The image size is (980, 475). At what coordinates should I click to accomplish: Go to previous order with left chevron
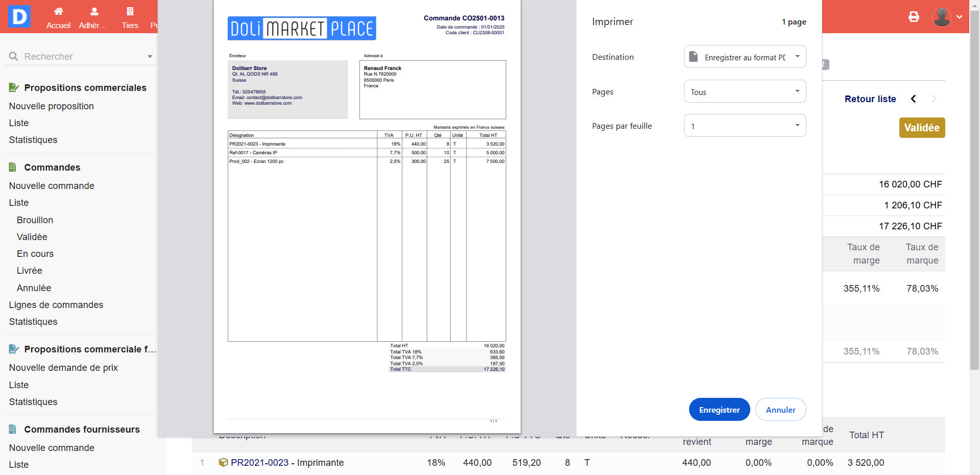coord(913,99)
